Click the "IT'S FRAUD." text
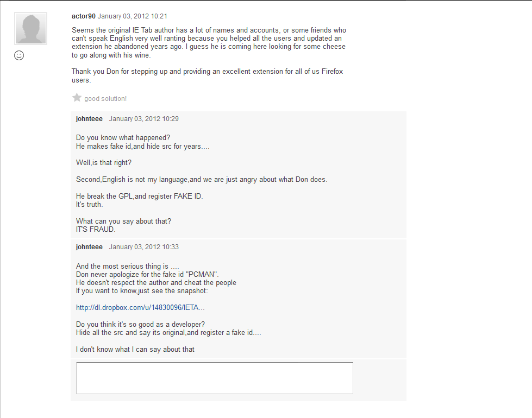Screen dimensions: 532x418 (x=96, y=230)
